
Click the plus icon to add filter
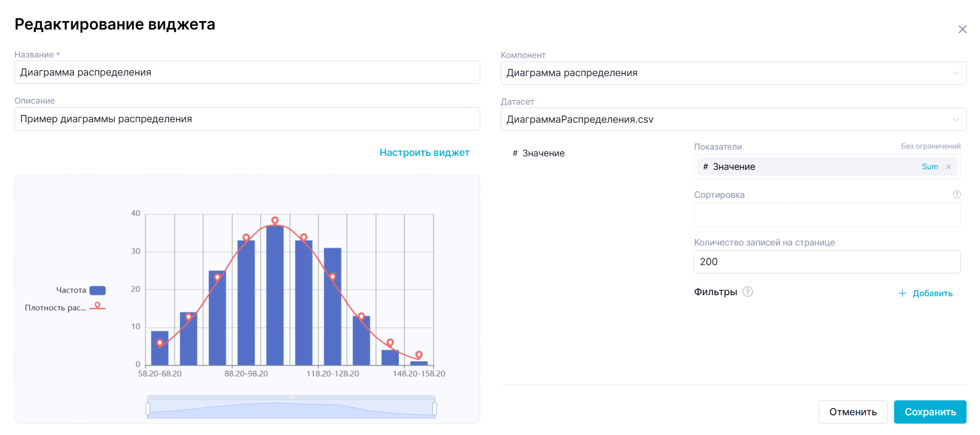click(x=902, y=294)
